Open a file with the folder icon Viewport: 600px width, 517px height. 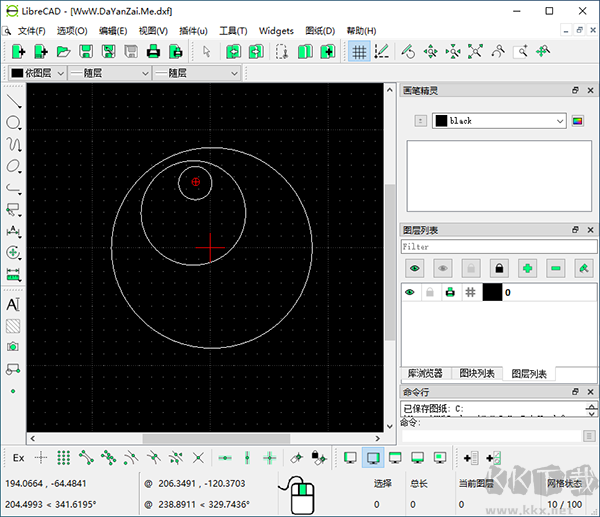point(64,52)
